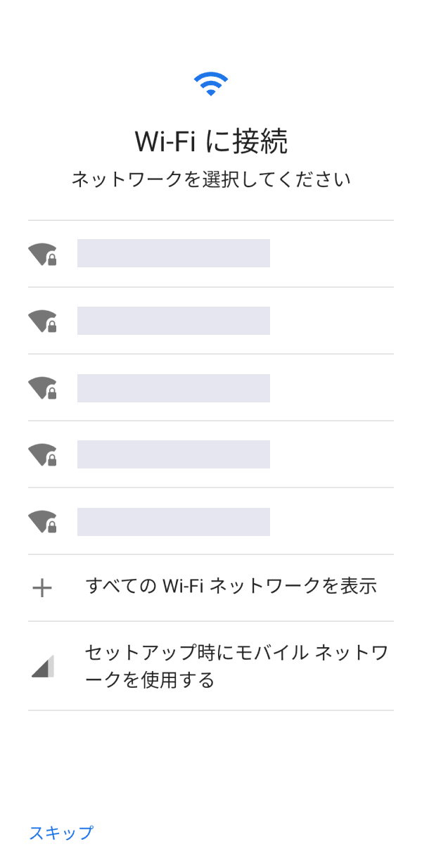Viewport: 422px width, 868px height.
Task: Click the lock badge on the first network
Action: point(52,260)
